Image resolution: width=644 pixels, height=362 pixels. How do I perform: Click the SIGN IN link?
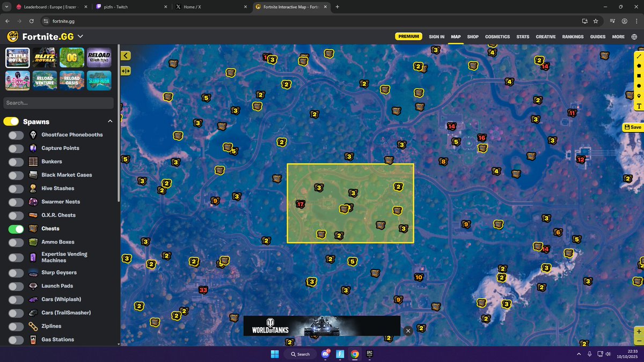pos(436,37)
